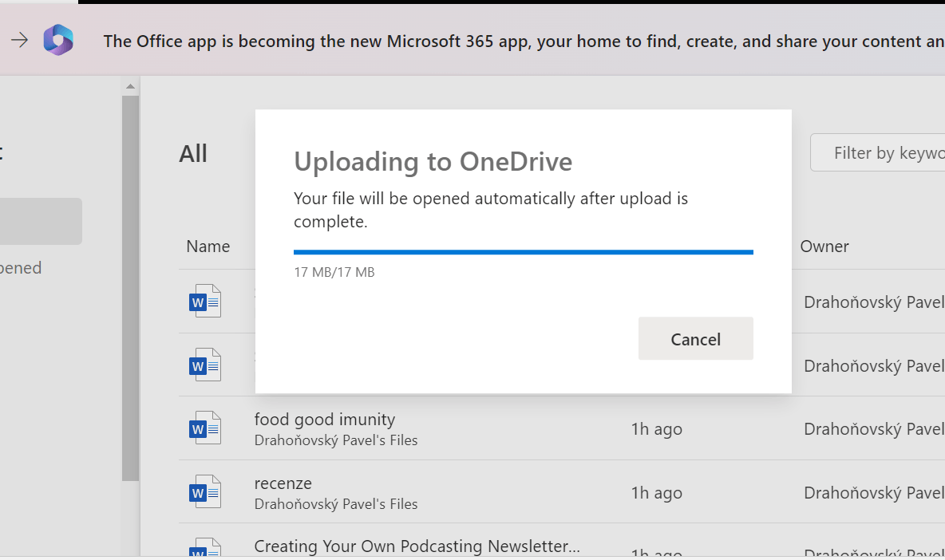Image resolution: width=945 pixels, height=560 pixels.
Task: Select the topmost Word document icon in the list
Action: [205, 301]
